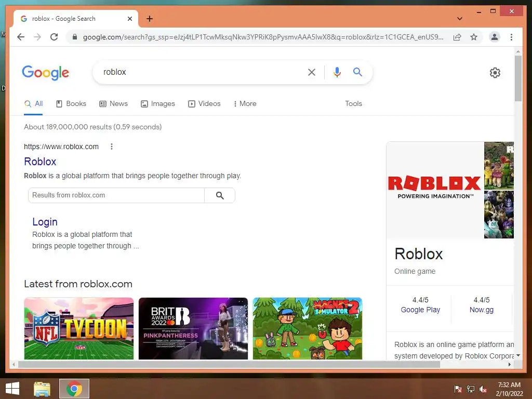Open the Google Play rating link

pyautogui.click(x=420, y=310)
